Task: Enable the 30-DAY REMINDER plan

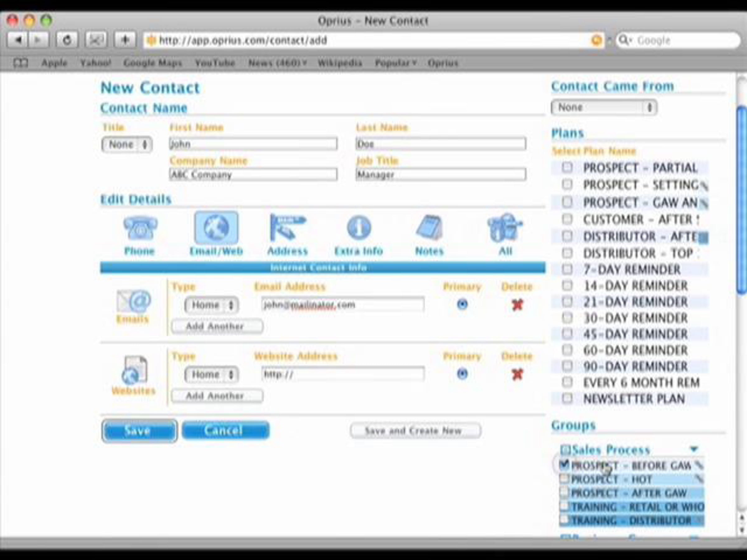Action: tap(567, 317)
